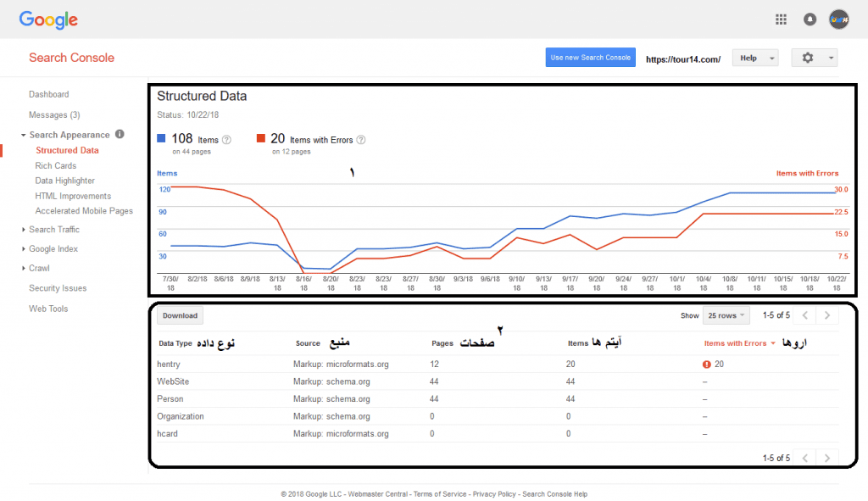Click the Download button
This screenshot has width=868, height=501.
pos(180,315)
